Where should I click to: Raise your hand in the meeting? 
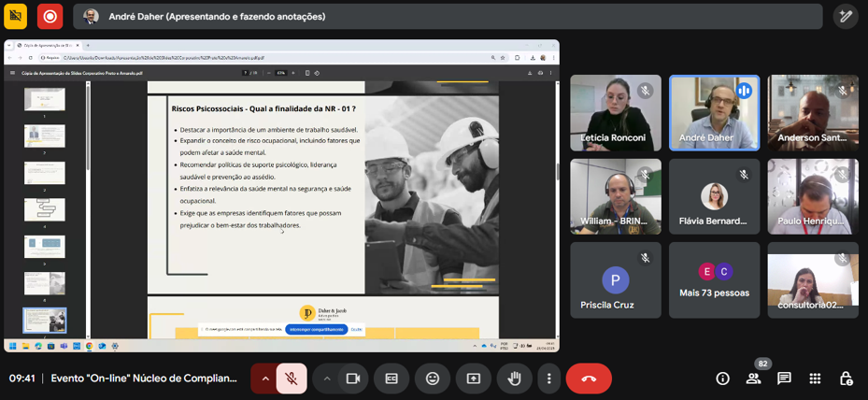[514, 379]
